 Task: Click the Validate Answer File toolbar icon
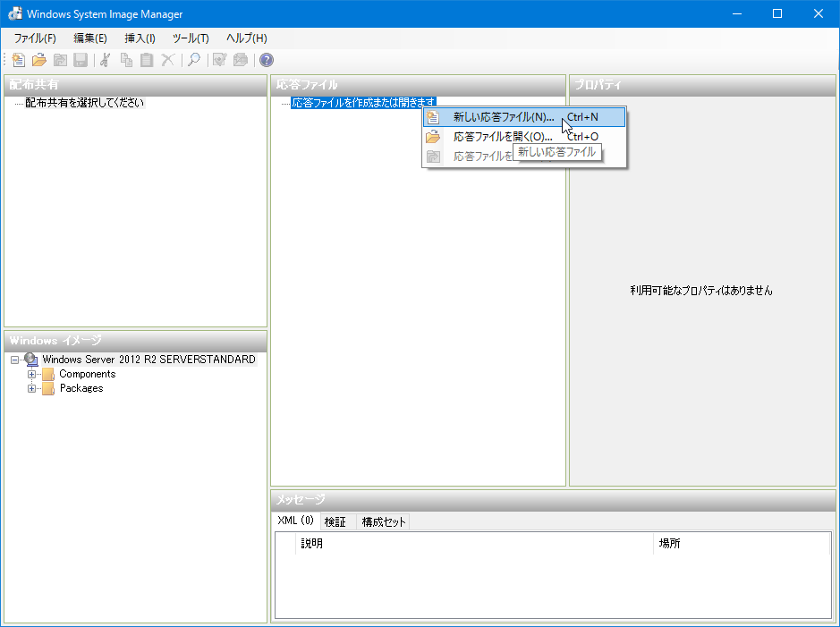220,60
